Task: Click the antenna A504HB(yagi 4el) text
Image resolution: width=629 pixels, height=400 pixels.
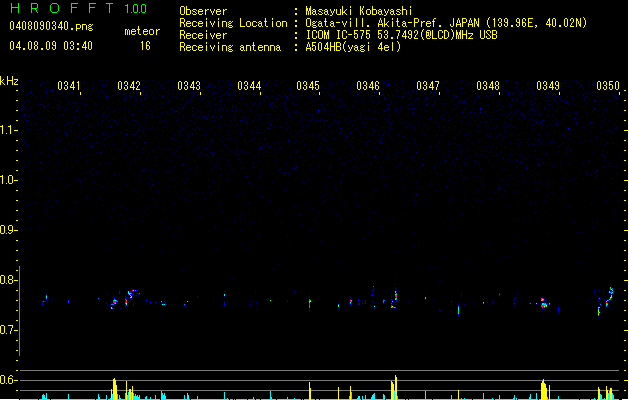Action: point(353,47)
